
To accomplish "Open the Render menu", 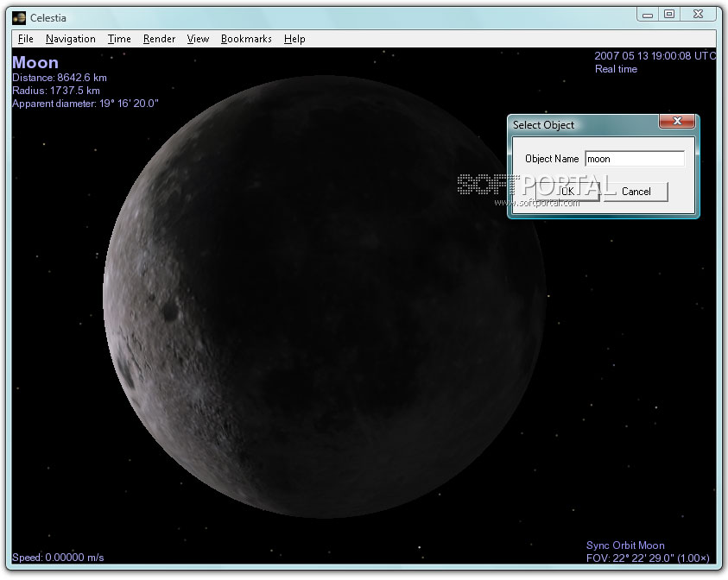I will click(159, 39).
